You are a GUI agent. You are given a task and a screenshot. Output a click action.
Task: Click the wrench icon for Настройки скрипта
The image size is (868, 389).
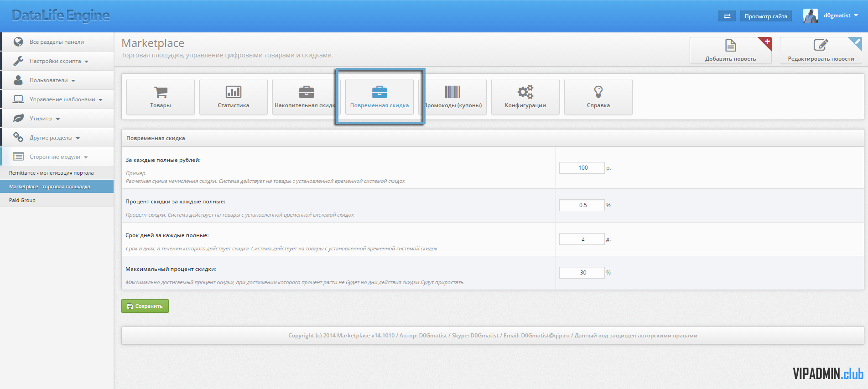pos(18,61)
